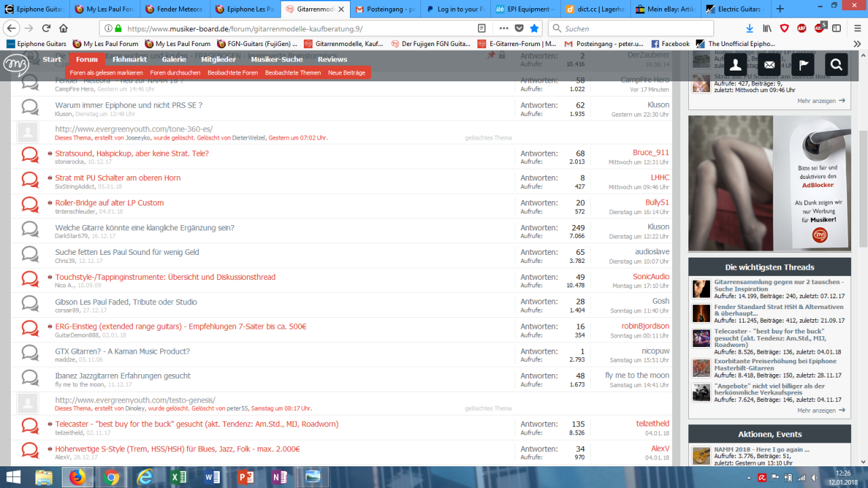Open the Firefox library icon
Viewport: 868px width, 488px height.
coord(767,28)
